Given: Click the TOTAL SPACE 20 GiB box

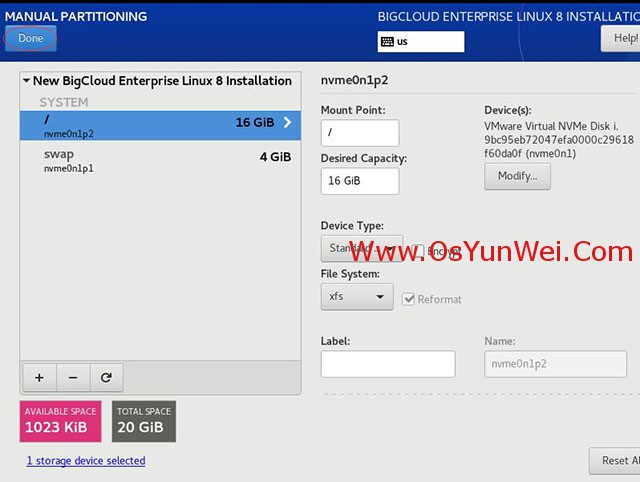Looking at the screenshot, I should pyautogui.click(x=144, y=421).
